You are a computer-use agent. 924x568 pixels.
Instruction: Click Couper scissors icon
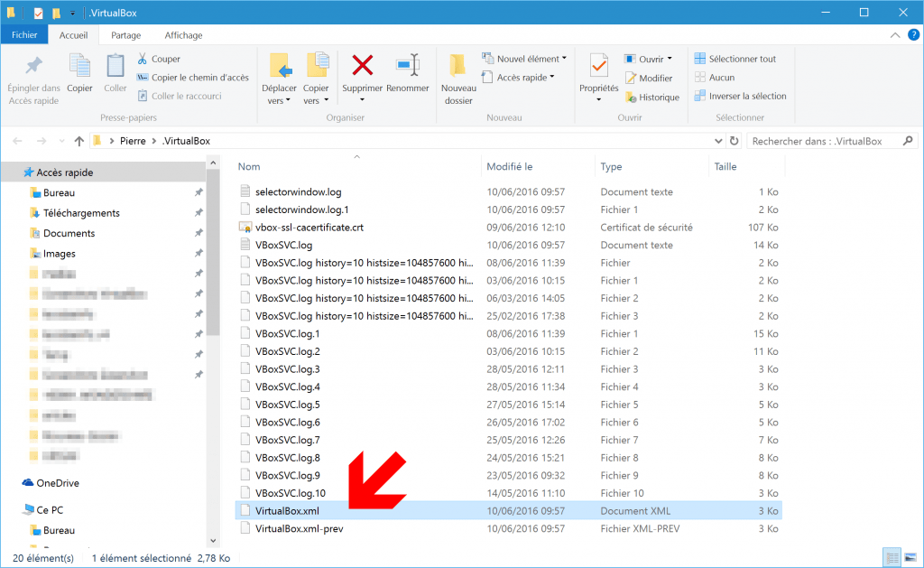142,59
